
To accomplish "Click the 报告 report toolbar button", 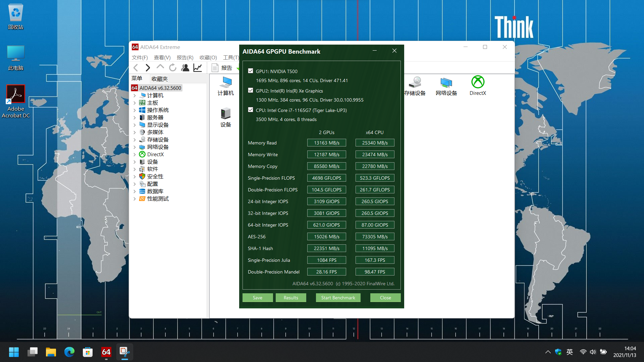I will tap(222, 68).
